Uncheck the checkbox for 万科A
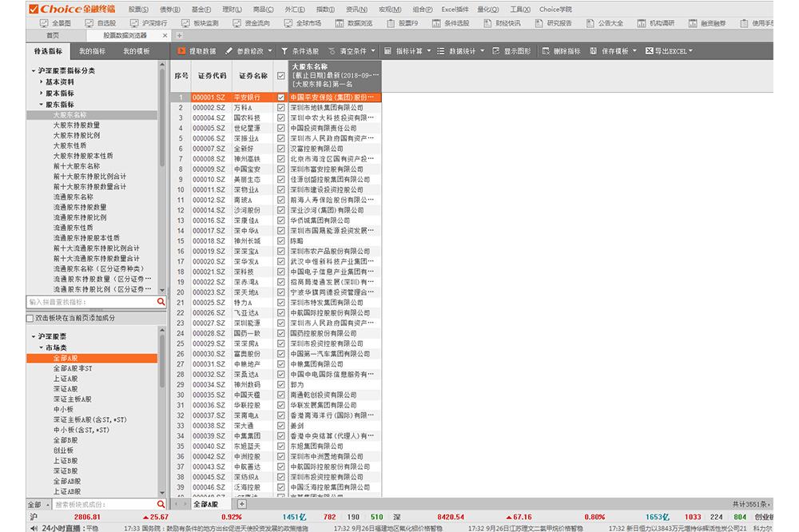Screen dimensions: 799x532 point(280,108)
